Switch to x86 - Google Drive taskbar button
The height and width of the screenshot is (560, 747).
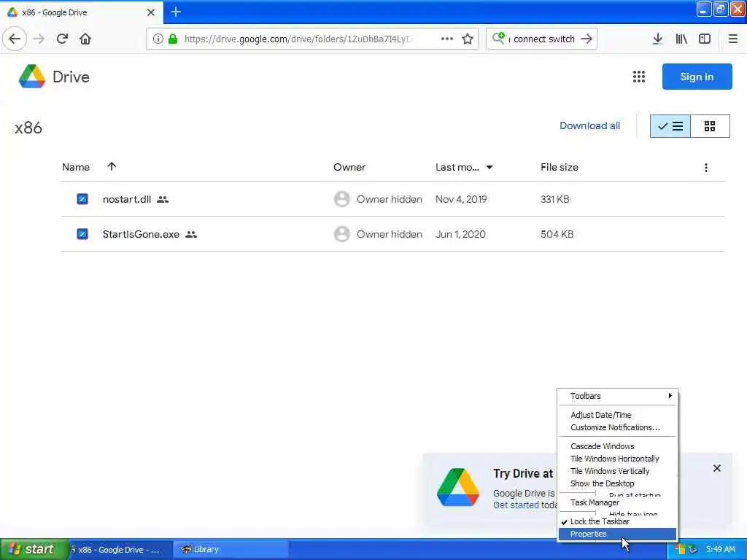[120, 550]
